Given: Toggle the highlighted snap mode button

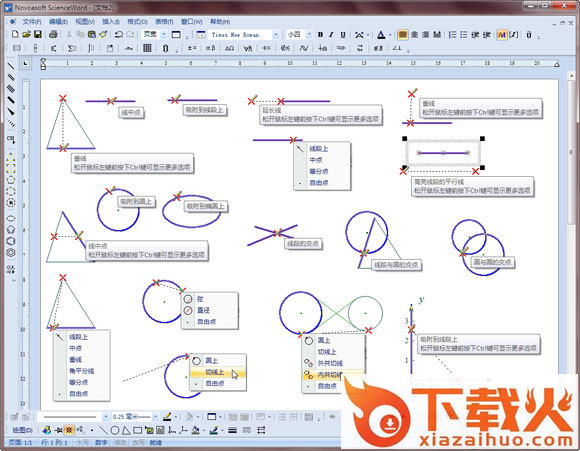Looking at the screenshot, I should coord(69,430).
